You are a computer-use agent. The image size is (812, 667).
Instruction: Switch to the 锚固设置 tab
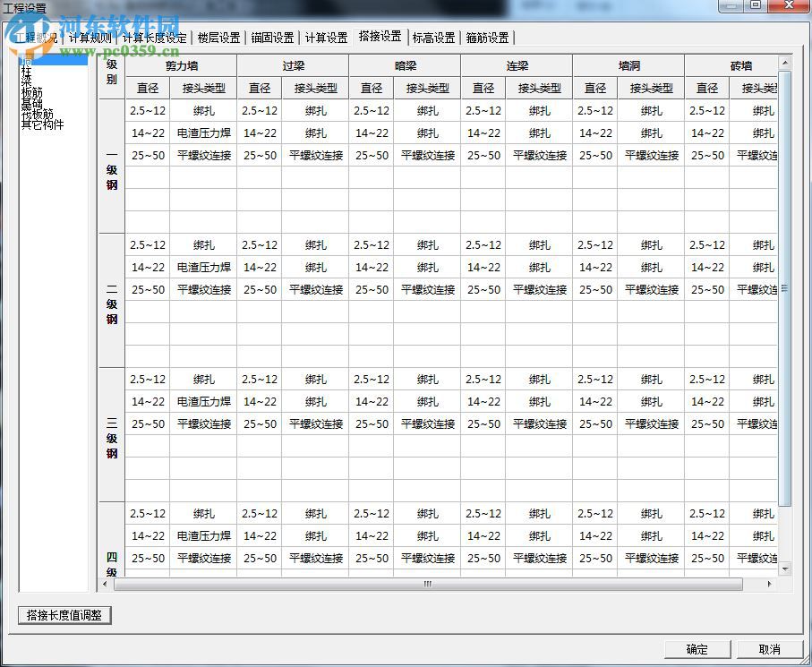(272, 38)
